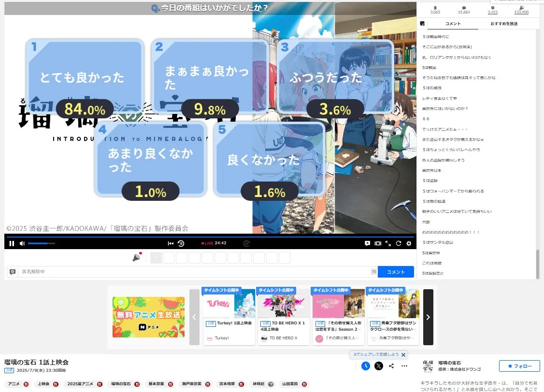544x392 pixels.
Task: Toggle anonymous comment setting icon
Action: click(13, 272)
